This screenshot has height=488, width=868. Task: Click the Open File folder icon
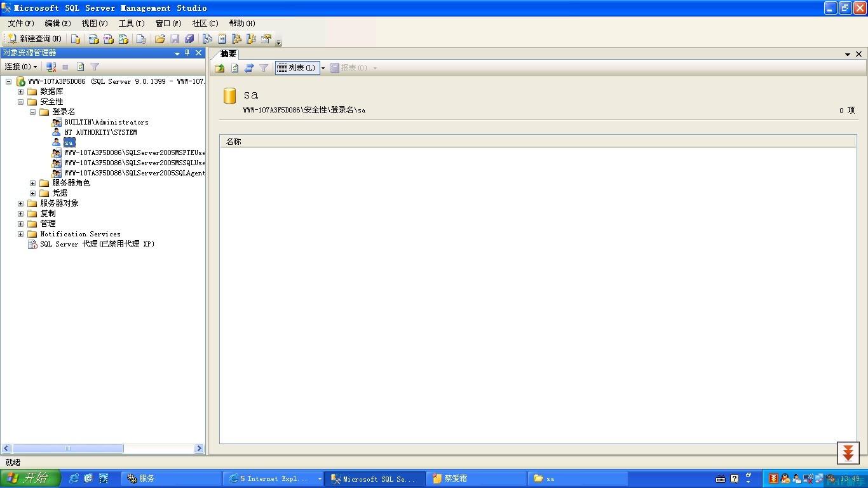160,39
